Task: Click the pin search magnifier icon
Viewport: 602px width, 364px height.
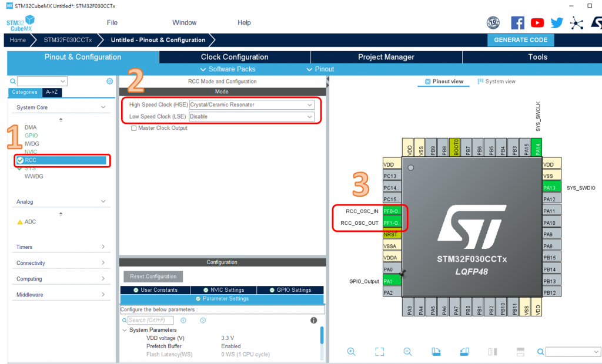Action: pos(540,352)
